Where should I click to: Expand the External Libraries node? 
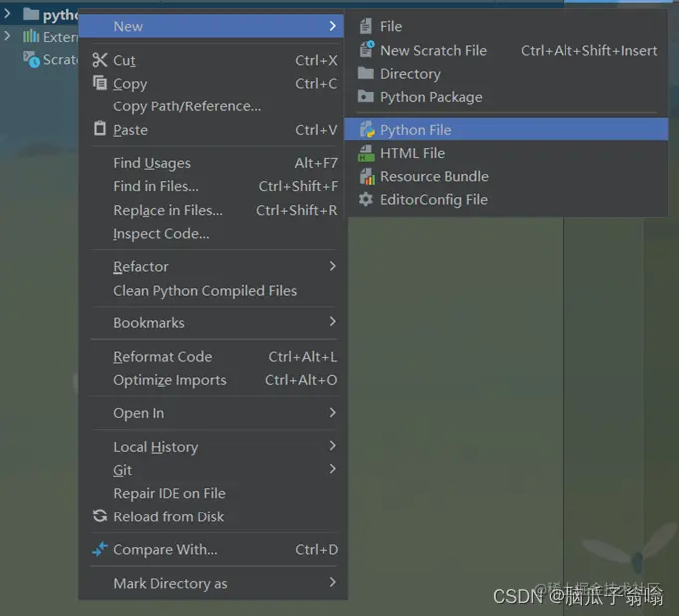7,36
